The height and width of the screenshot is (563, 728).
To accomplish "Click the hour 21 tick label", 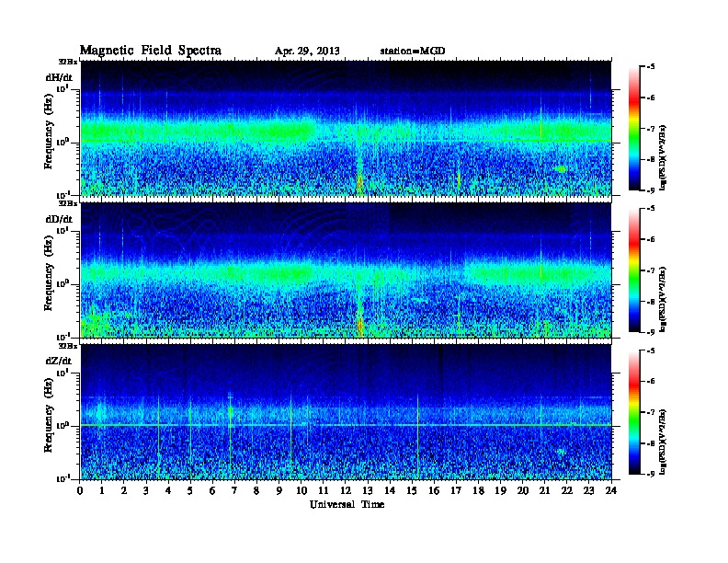I will click(x=544, y=491).
